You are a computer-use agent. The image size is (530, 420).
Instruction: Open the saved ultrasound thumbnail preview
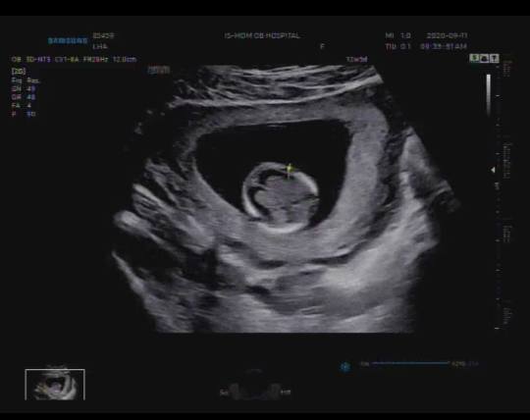point(55,385)
